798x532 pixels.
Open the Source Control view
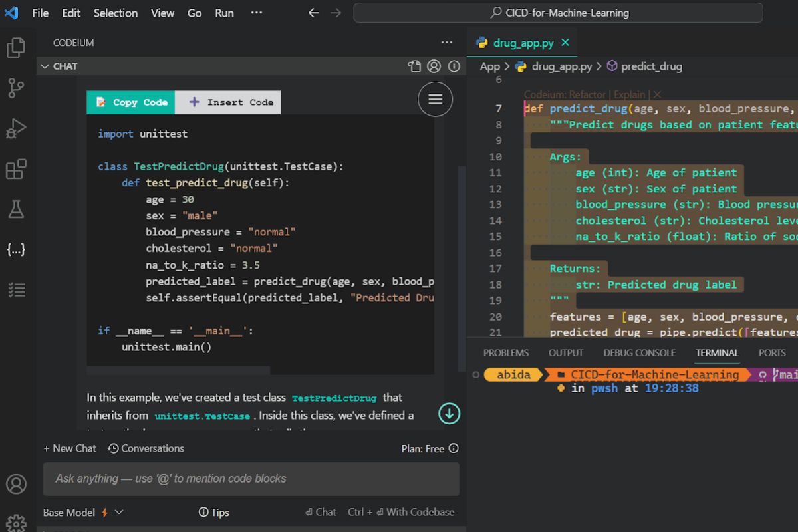[x=16, y=88]
